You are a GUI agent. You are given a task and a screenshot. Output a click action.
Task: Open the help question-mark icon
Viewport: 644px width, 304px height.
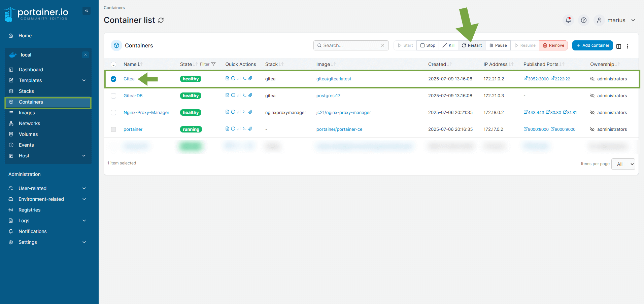pos(584,20)
